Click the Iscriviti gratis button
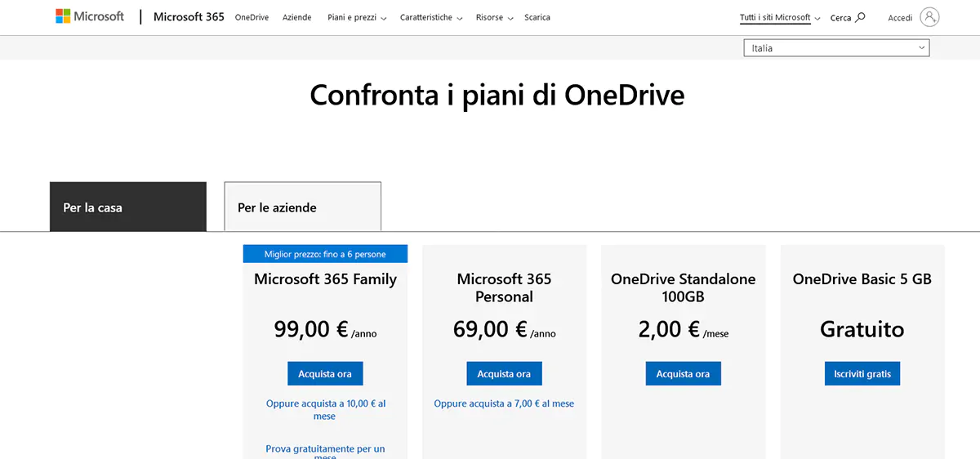980x459 pixels. coord(862,374)
